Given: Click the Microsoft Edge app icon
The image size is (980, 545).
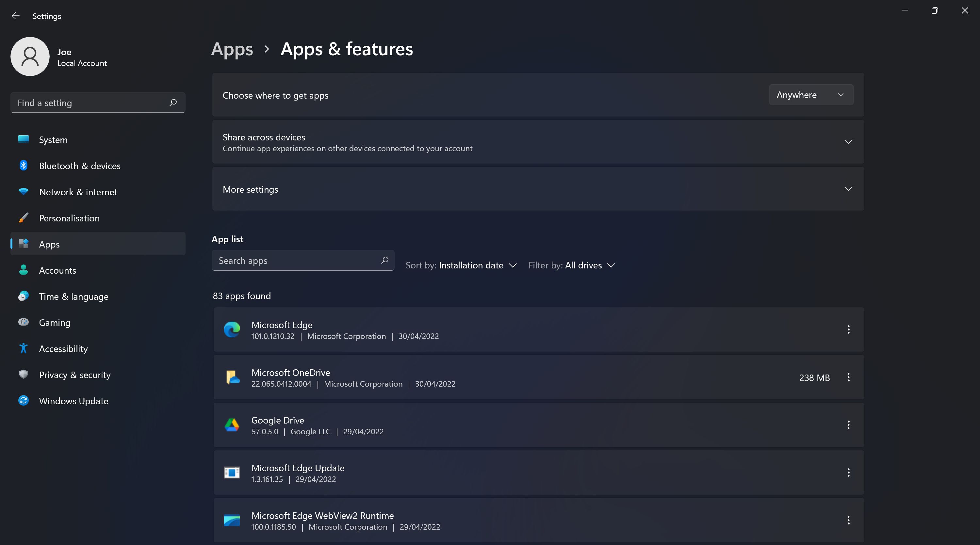Looking at the screenshot, I should (x=232, y=329).
